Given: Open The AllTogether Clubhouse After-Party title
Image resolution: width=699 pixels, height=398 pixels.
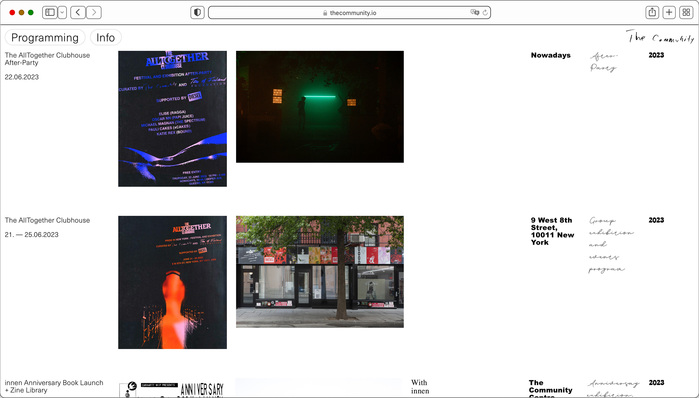Looking at the screenshot, I should click(x=47, y=59).
